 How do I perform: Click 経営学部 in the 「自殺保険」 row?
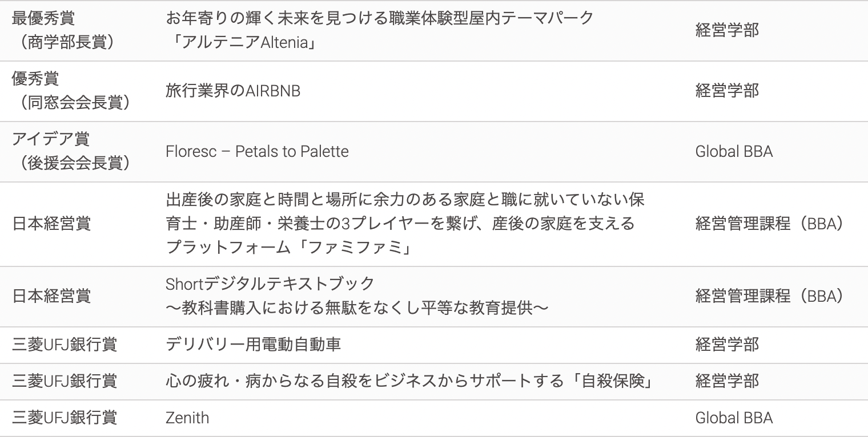[727, 381]
